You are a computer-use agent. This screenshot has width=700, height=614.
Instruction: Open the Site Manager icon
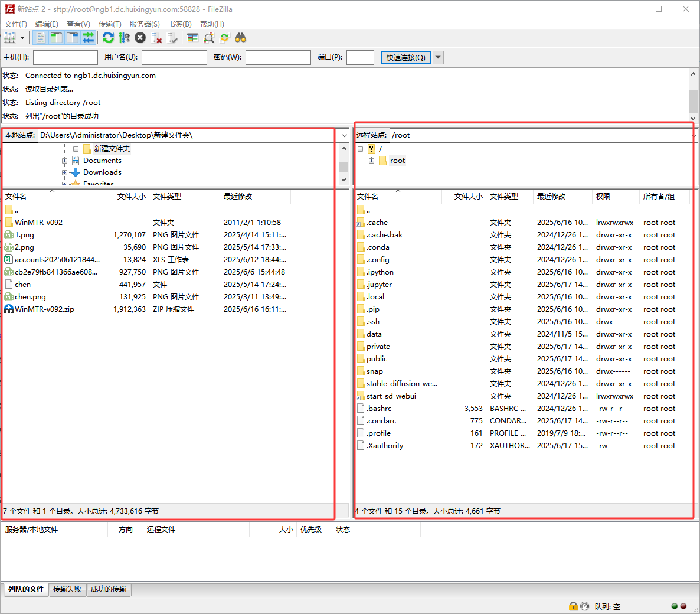pos(10,38)
